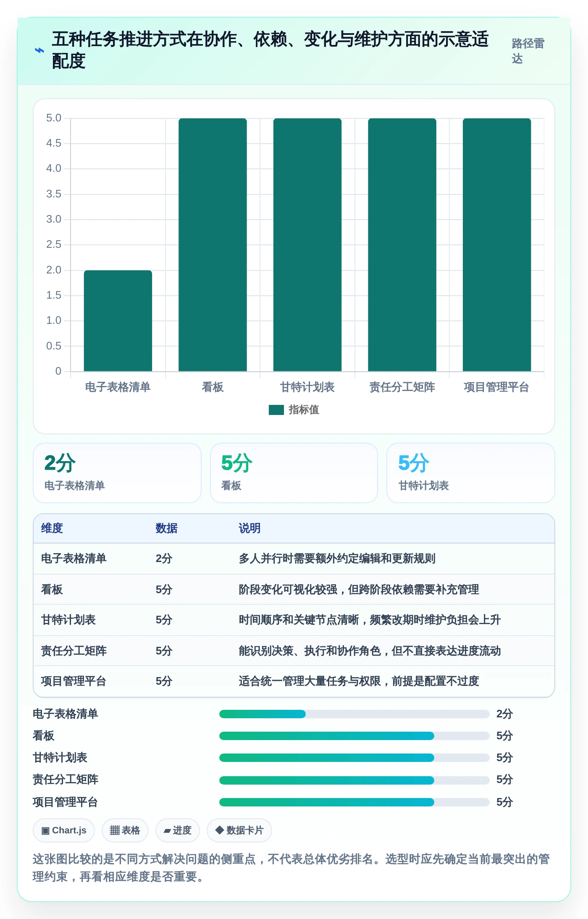Viewport: 588px width, 919px height.
Task: Select the 甘特计划表 table row name cell
Action: click(68, 620)
